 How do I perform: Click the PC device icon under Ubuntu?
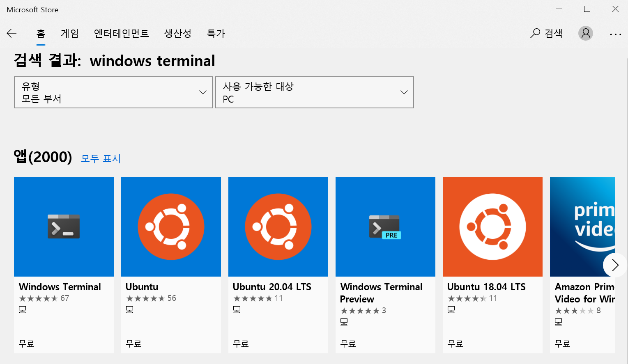click(130, 310)
